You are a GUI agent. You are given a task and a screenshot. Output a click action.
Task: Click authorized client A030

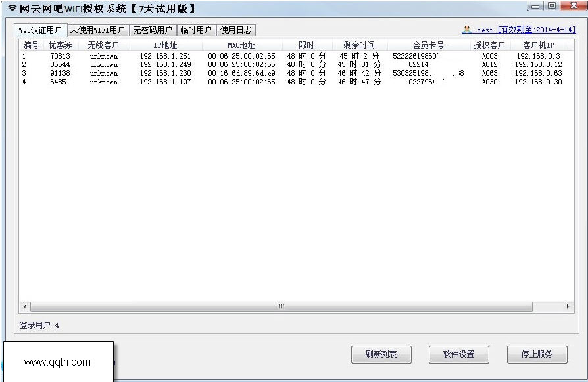pos(490,82)
